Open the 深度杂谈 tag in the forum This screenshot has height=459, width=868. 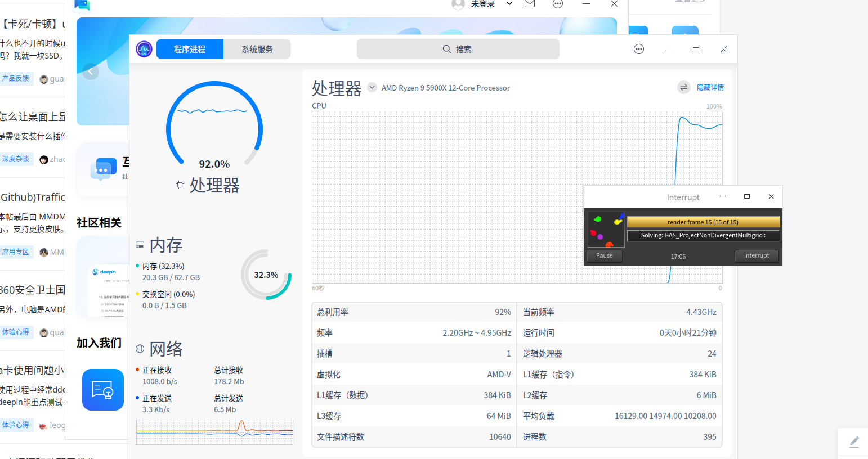click(16, 159)
